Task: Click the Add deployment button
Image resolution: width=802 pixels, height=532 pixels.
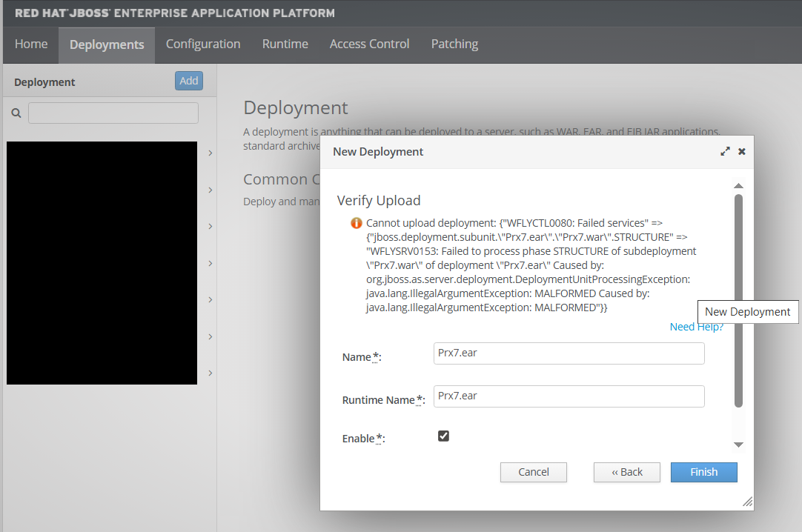Action: [x=189, y=81]
